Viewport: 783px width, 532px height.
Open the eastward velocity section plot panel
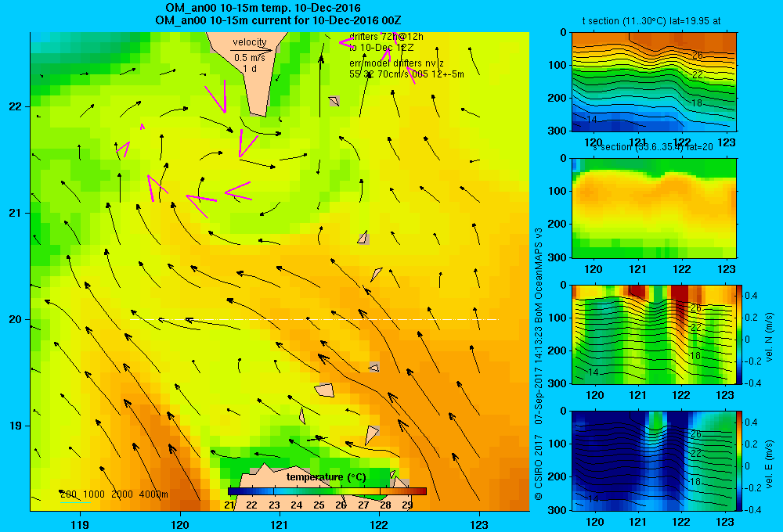tap(654, 461)
